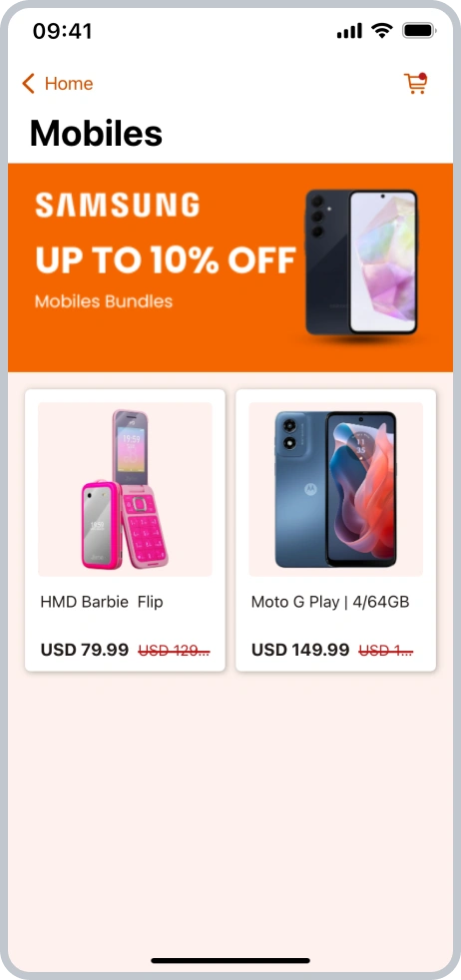Screen dimensions: 461x980
Task: Tap the HMD Barbie Flip title
Action: click(102, 602)
